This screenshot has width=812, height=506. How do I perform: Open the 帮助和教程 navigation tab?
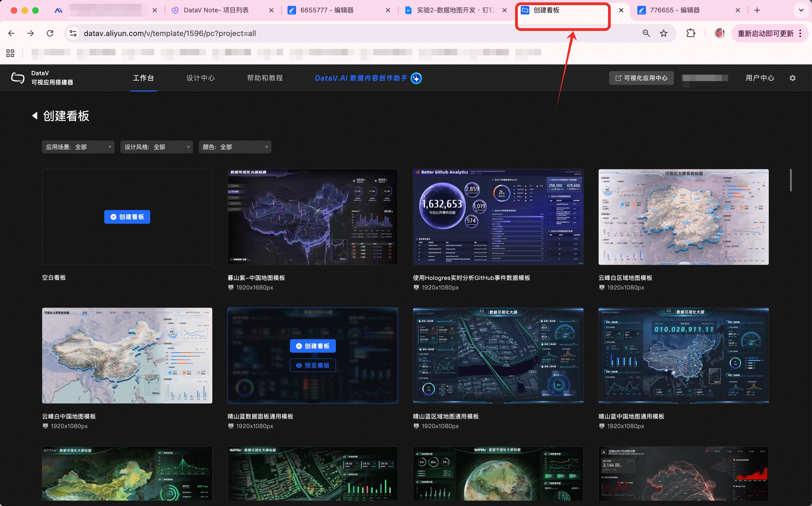[265, 78]
